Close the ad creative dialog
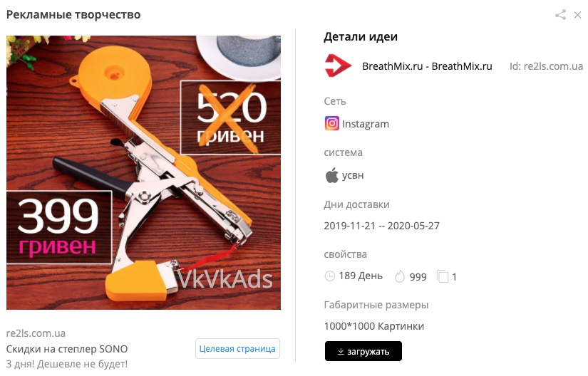Image resolution: width=588 pixels, height=376 pixels. pos(577,15)
